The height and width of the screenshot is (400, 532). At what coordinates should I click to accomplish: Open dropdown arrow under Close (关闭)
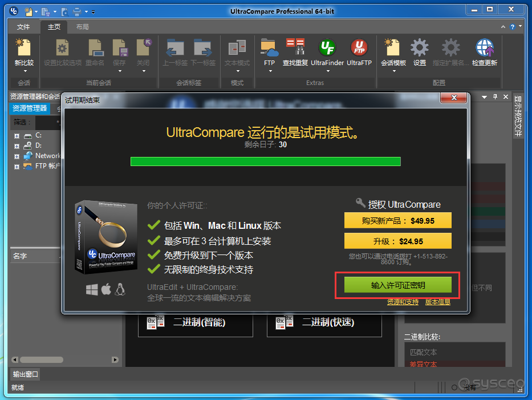(144, 71)
